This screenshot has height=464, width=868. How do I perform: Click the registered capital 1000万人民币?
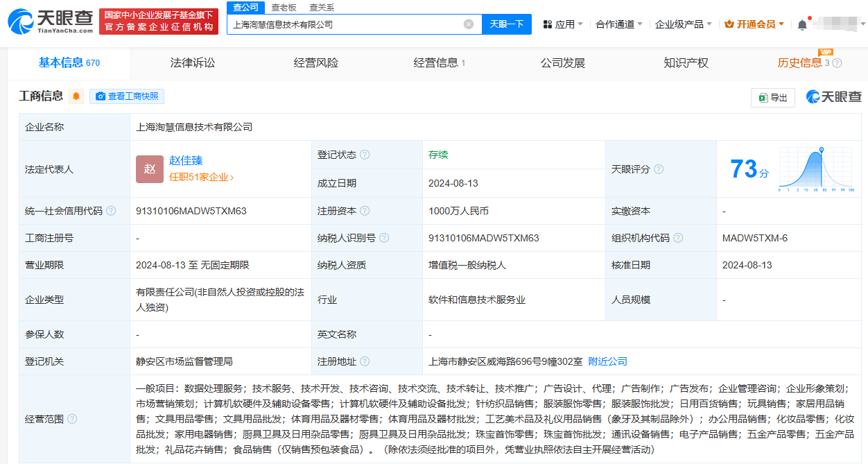coord(459,211)
